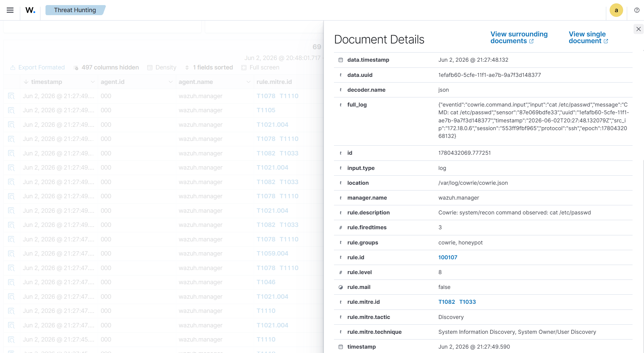This screenshot has height=353, width=644.
Task: Click the rule.level number type icon
Action: (x=341, y=272)
